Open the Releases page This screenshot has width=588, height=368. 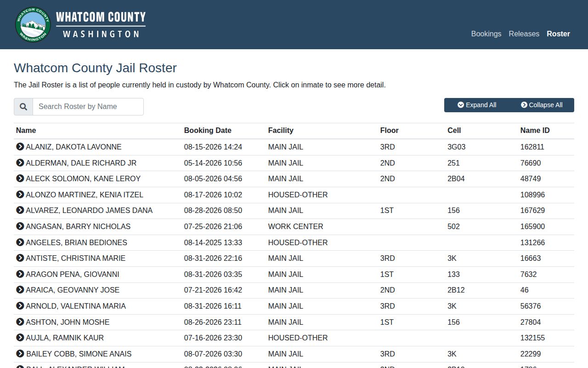point(524,34)
